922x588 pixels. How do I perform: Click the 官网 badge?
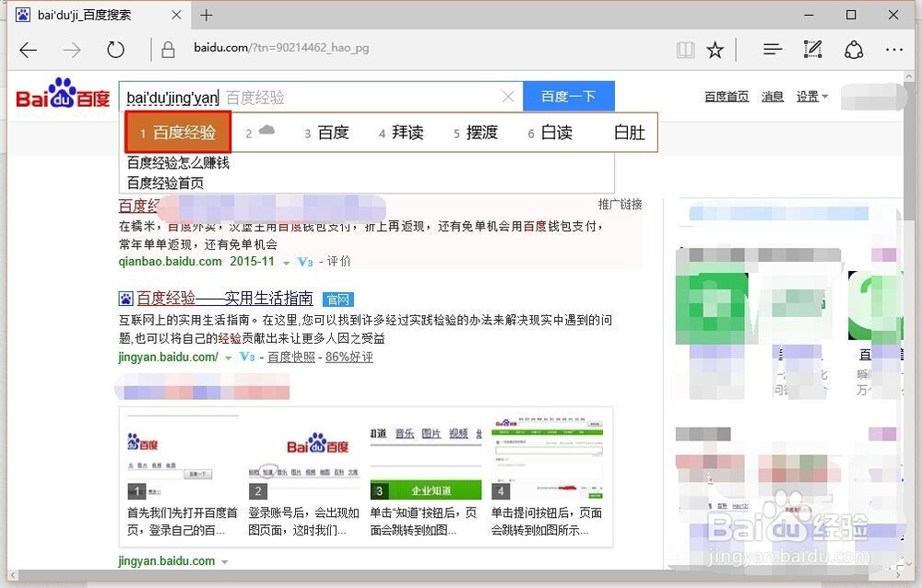click(x=338, y=300)
